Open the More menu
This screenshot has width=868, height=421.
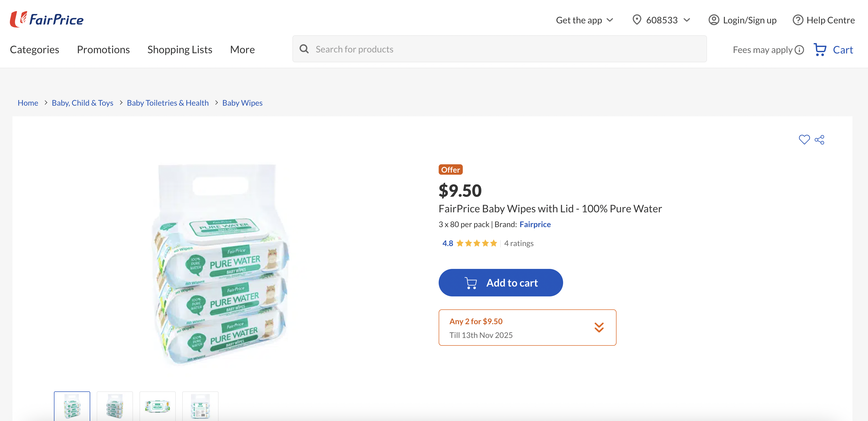click(242, 49)
